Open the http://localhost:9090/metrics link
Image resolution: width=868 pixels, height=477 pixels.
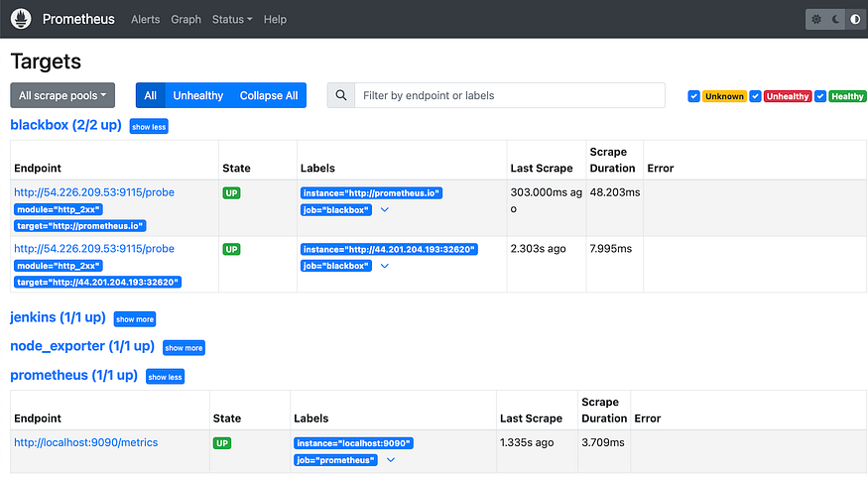pyautogui.click(x=85, y=442)
